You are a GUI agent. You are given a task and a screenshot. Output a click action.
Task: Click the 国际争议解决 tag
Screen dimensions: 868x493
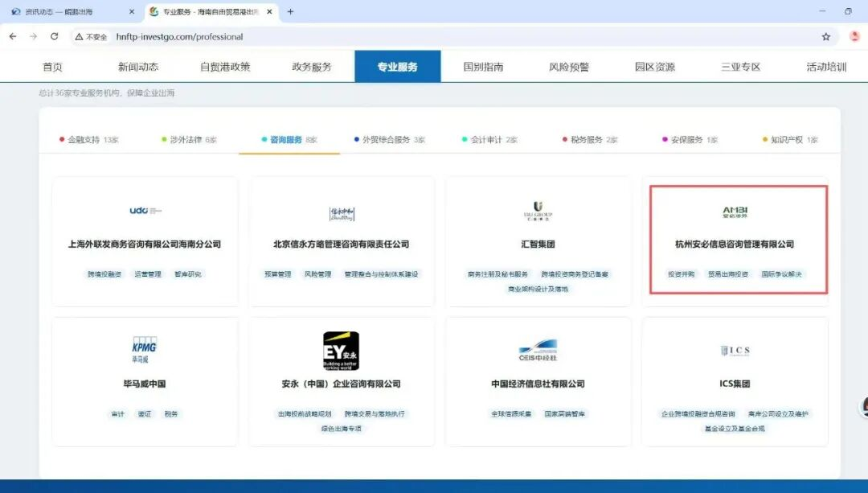782,273
